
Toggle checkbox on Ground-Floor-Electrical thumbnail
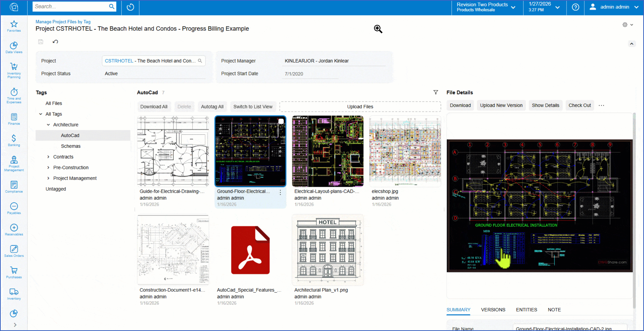(281, 121)
